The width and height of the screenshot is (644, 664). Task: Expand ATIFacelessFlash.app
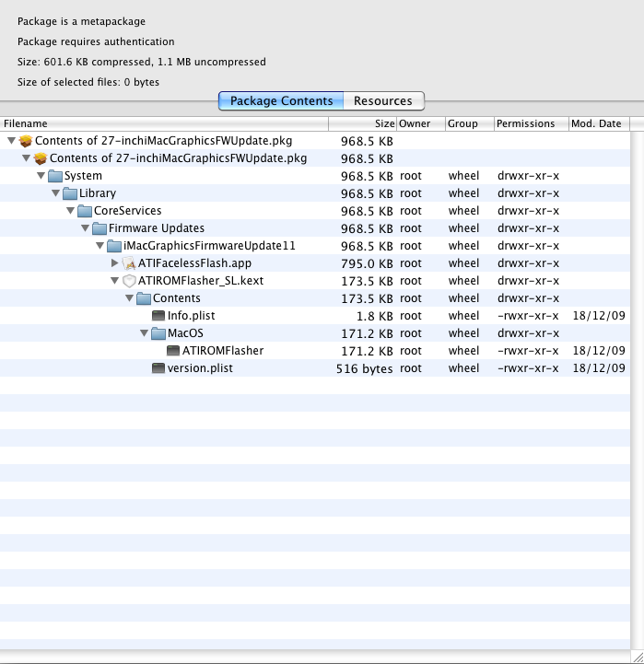[115, 263]
